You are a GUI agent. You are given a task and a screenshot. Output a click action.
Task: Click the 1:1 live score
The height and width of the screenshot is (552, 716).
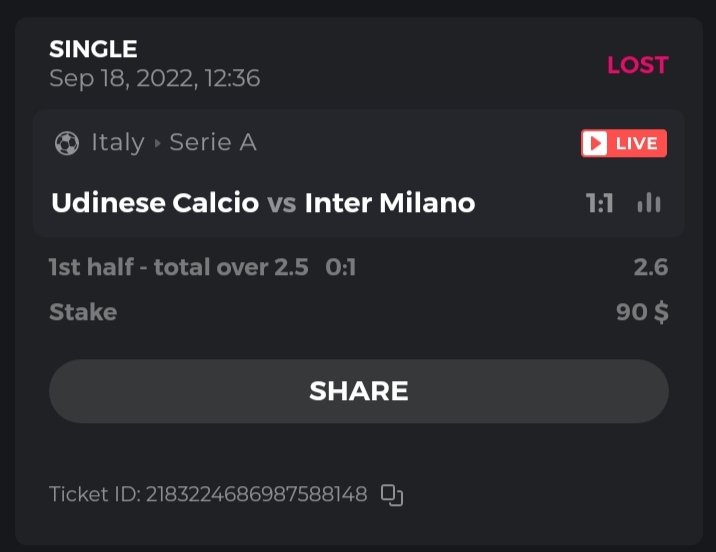point(599,203)
